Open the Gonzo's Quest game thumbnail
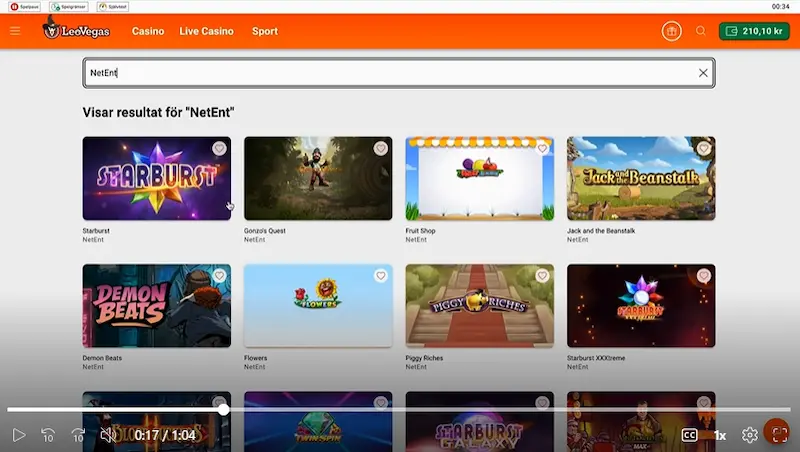Screen dimensions: 800x452 tap(318, 179)
